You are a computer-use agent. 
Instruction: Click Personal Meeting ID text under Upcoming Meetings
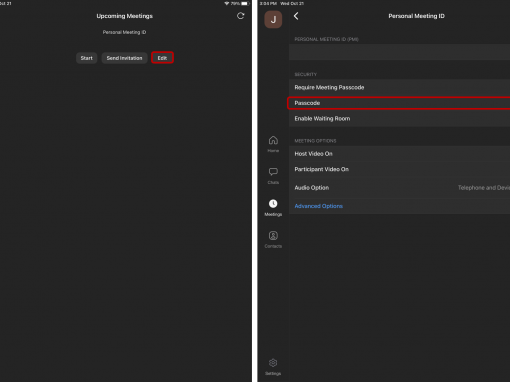coord(124,32)
